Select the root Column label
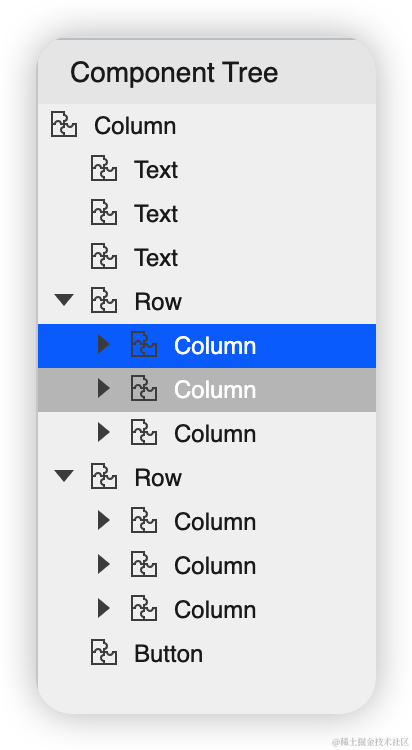This screenshot has width=412, height=750. 135,126
